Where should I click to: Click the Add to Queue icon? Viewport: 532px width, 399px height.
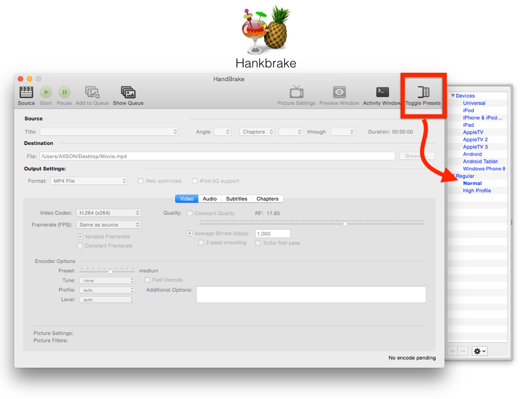[x=92, y=92]
